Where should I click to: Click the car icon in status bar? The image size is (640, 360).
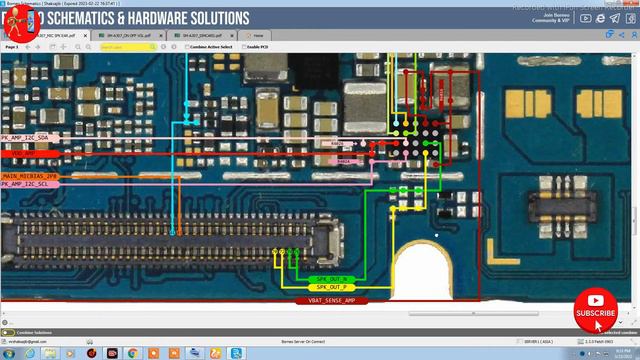click(x=89, y=342)
